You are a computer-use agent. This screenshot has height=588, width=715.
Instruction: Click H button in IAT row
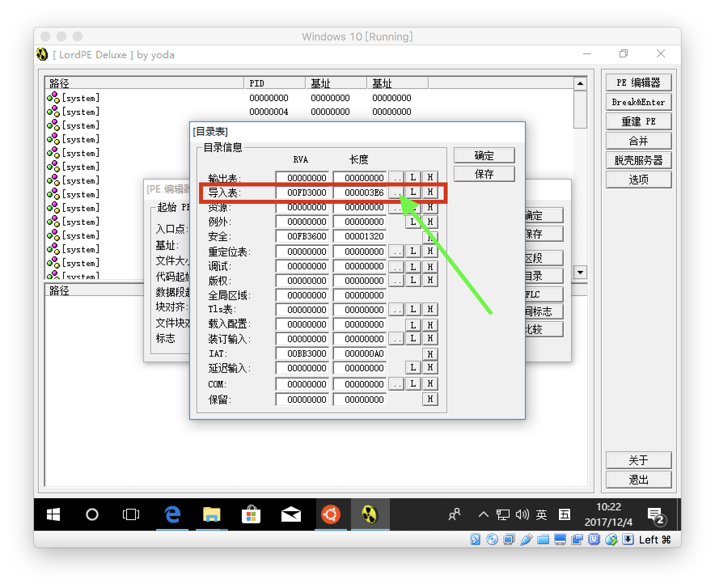click(430, 354)
